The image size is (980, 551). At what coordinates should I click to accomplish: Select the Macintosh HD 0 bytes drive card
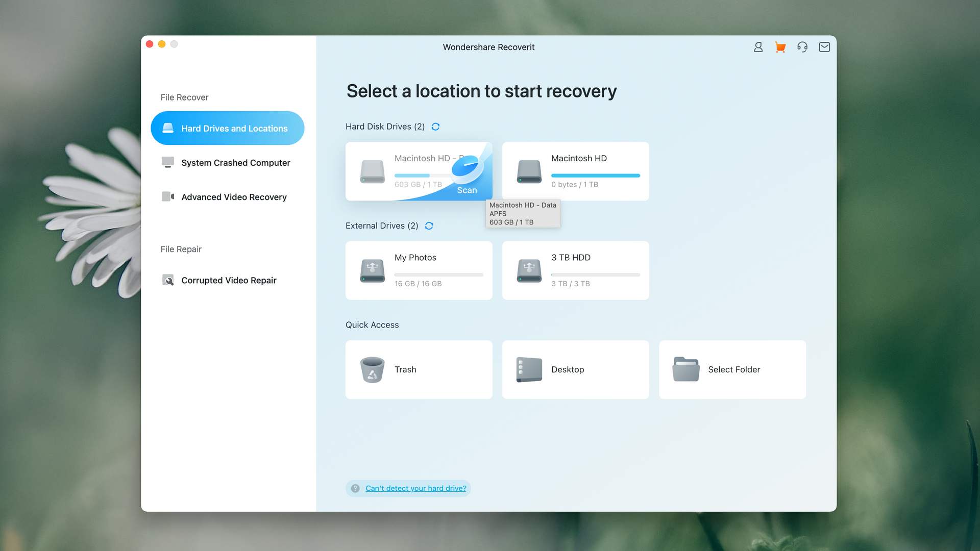[575, 171]
